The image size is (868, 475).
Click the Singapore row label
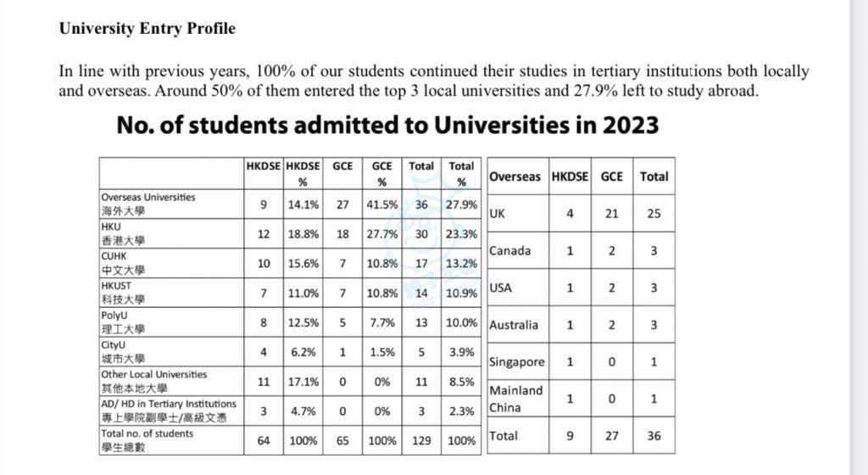[517, 362]
